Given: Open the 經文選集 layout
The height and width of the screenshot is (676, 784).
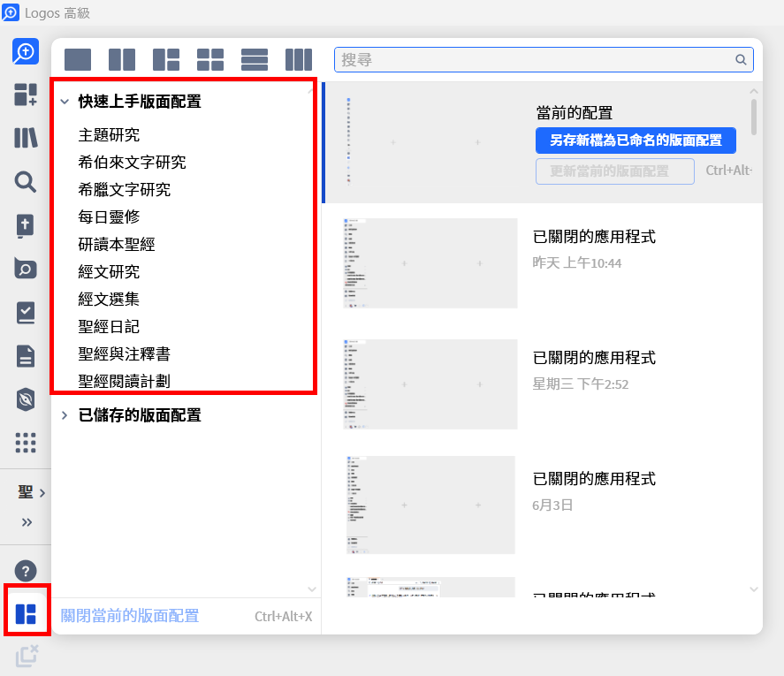Looking at the screenshot, I should [109, 299].
